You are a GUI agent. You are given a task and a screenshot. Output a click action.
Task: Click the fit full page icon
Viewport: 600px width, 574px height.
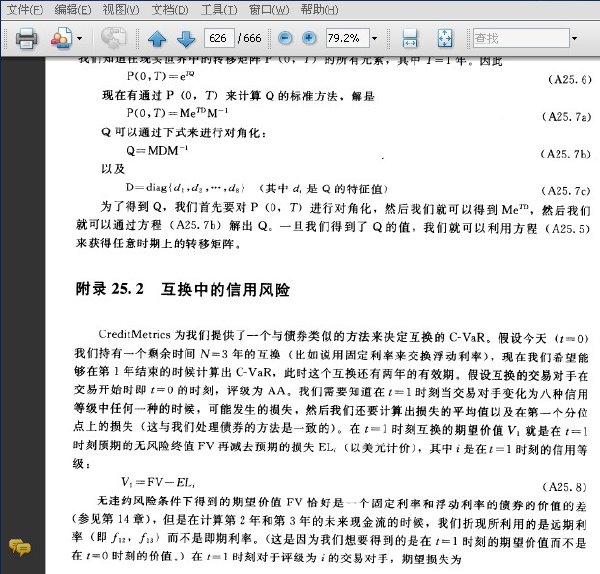pos(445,38)
